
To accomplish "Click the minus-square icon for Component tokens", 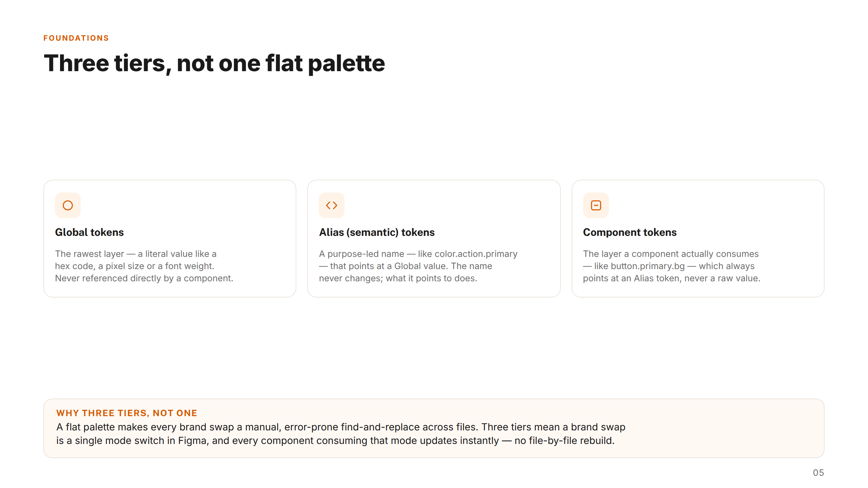I will [596, 205].
